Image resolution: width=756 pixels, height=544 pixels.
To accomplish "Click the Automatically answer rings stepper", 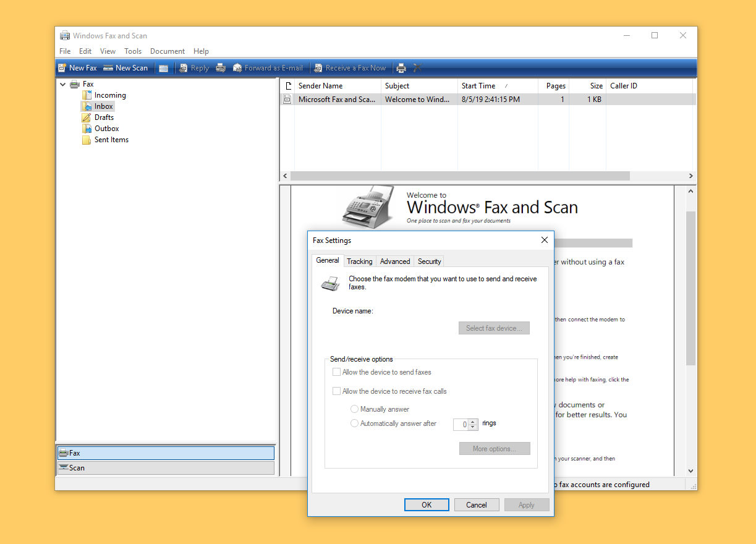I will point(472,425).
